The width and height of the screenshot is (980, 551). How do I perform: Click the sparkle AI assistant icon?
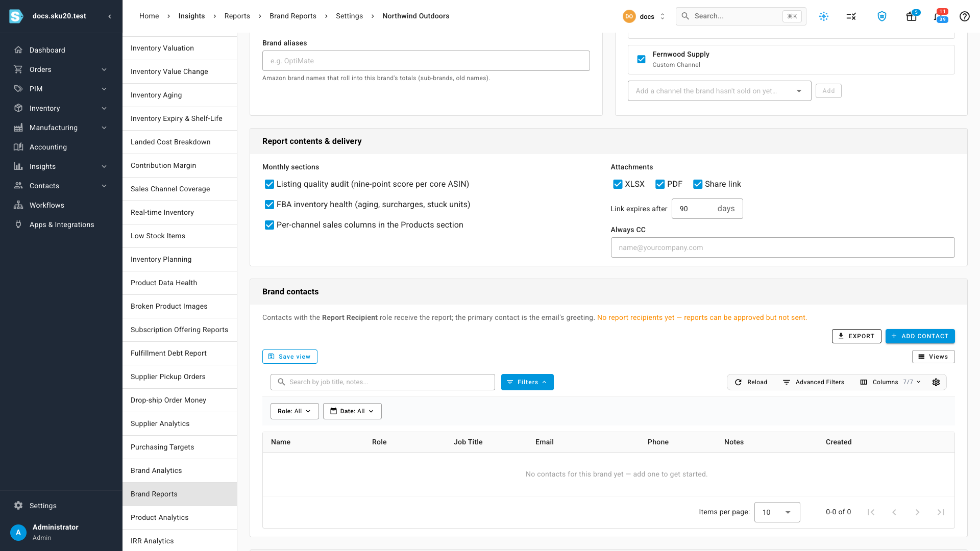tap(824, 16)
